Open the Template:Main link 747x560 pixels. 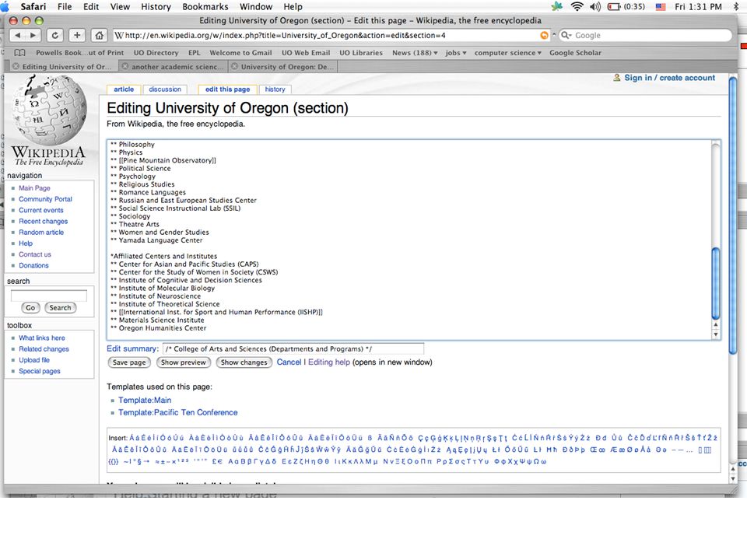coord(145,400)
